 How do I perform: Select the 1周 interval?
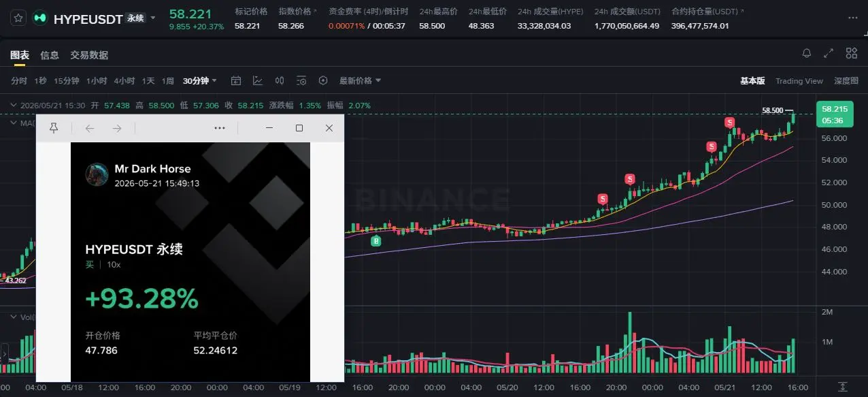[x=168, y=80]
